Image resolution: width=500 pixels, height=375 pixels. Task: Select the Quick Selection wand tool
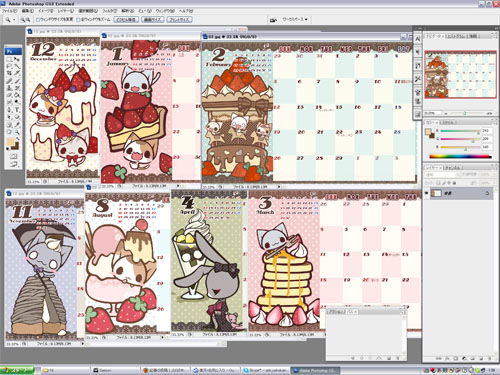click(17, 66)
